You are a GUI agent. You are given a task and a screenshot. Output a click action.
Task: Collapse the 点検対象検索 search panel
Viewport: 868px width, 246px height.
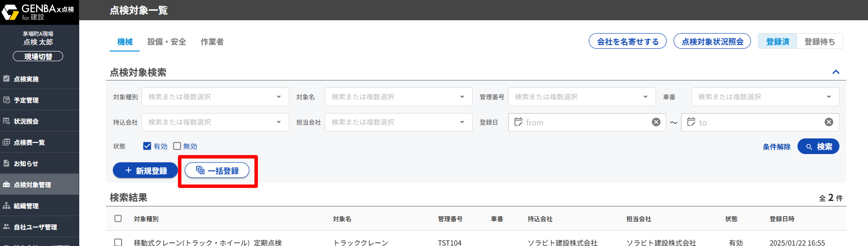pyautogui.click(x=836, y=72)
